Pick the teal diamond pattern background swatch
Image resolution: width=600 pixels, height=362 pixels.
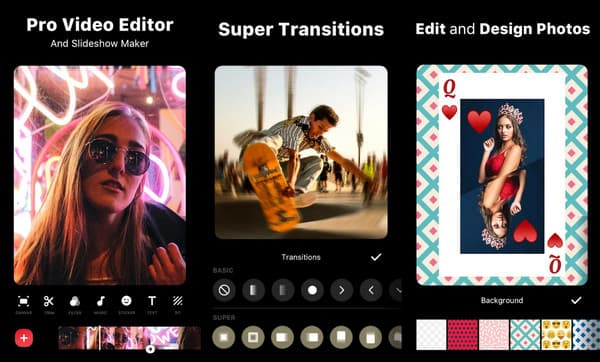[x=525, y=335]
